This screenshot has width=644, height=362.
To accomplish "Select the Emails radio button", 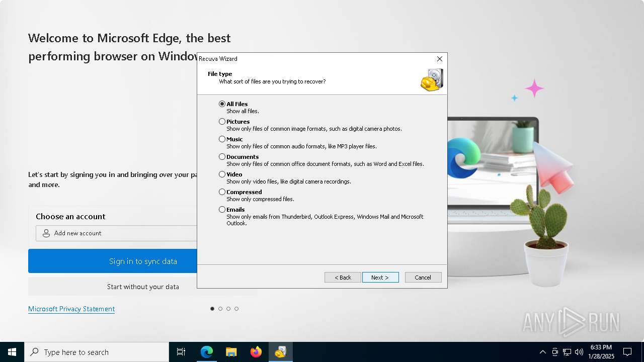I will tap(222, 210).
